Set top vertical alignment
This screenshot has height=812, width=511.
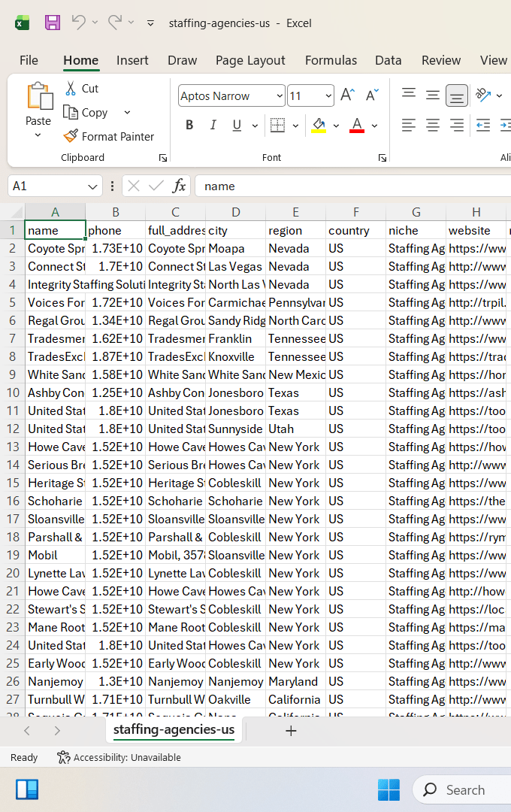409,95
